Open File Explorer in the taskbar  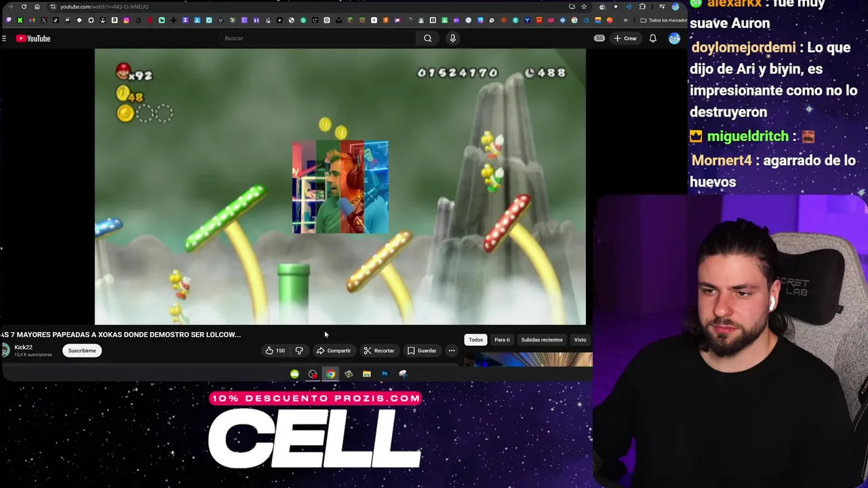pyautogui.click(x=367, y=373)
